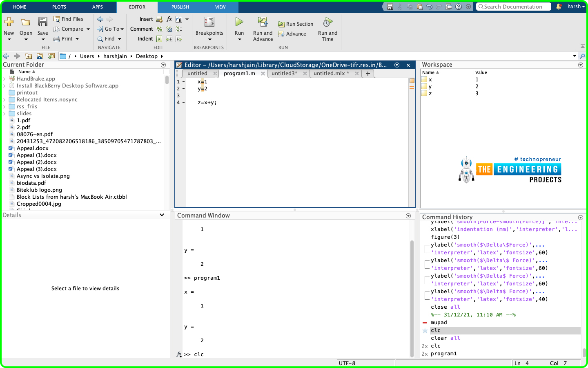Viewport: 588px width, 368px height.
Task: Toggle the favorite star on clc entry
Action: click(x=425, y=330)
